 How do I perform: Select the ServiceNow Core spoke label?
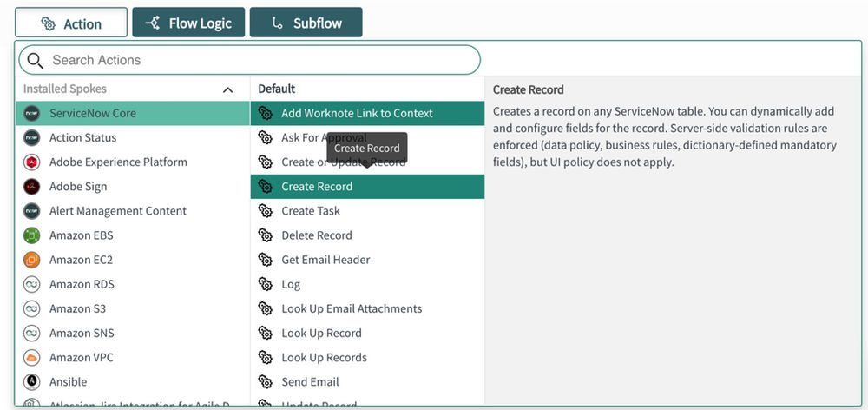click(93, 113)
